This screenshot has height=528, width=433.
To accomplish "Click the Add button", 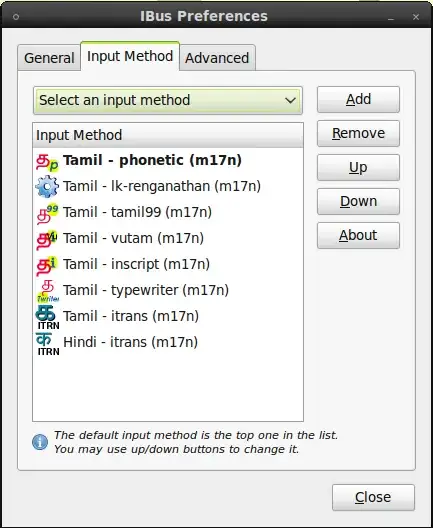I will point(358,99).
